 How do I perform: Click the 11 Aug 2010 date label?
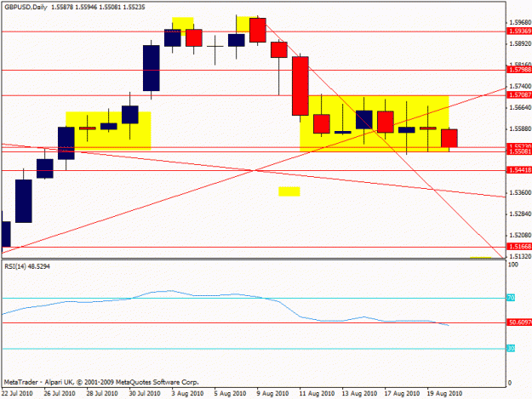[x=317, y=393]
